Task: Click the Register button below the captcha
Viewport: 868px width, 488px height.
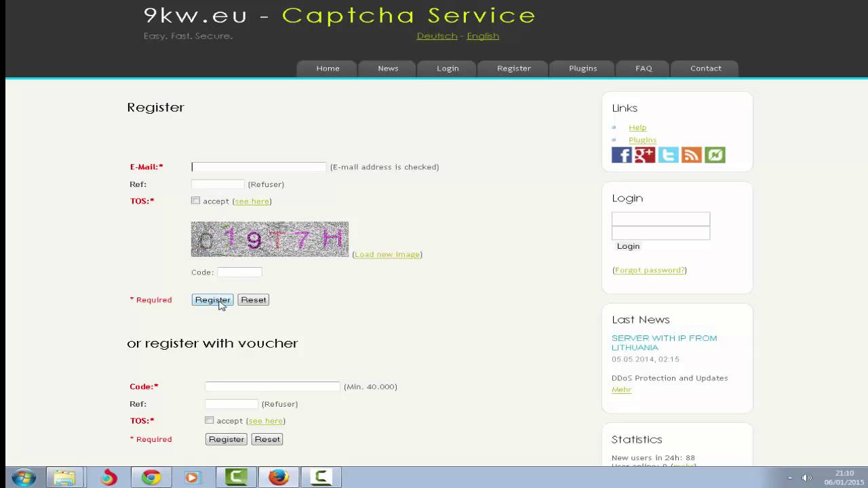Action: coord(212,300)
